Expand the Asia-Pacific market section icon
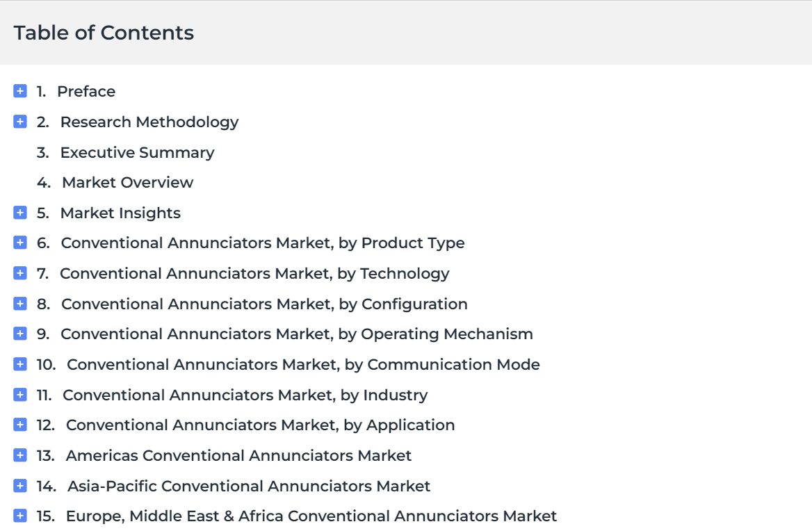This screenshot has width=812, height=531. 20,486
